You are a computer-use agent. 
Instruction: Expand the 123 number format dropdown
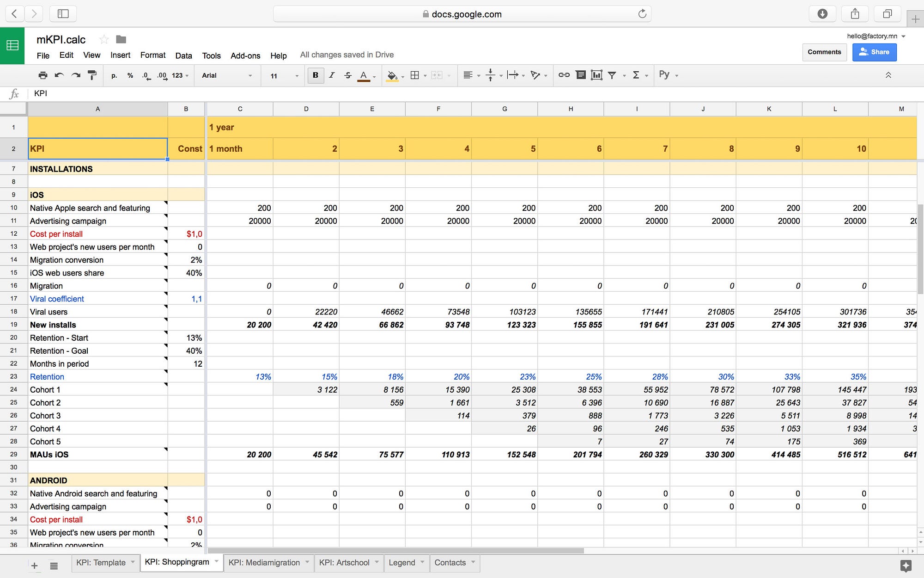tap(180, 75)
